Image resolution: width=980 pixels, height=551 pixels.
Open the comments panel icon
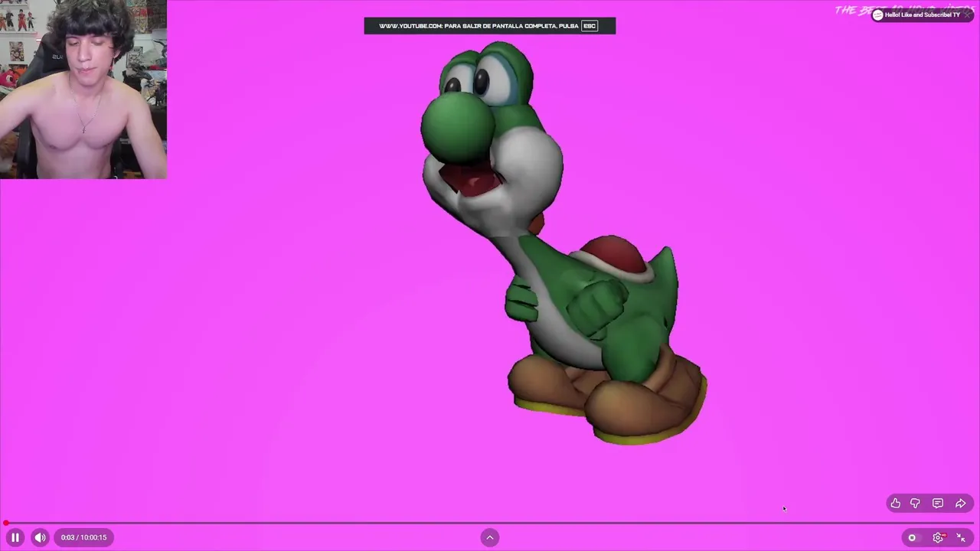pyautogui.click(x=938, y=504)
